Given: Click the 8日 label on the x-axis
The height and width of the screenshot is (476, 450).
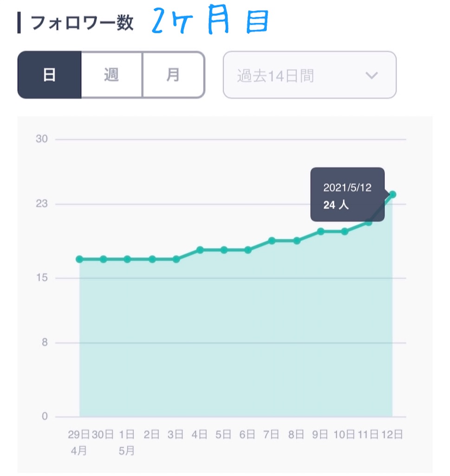Looking at the screenshot, I should coord(296,435).
